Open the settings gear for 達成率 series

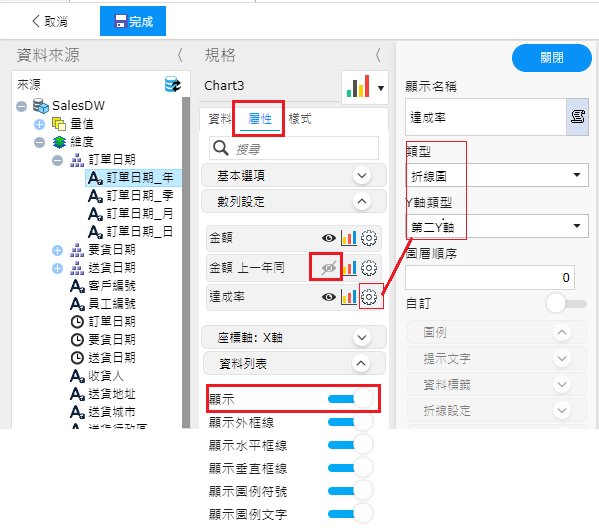[369, 297]
